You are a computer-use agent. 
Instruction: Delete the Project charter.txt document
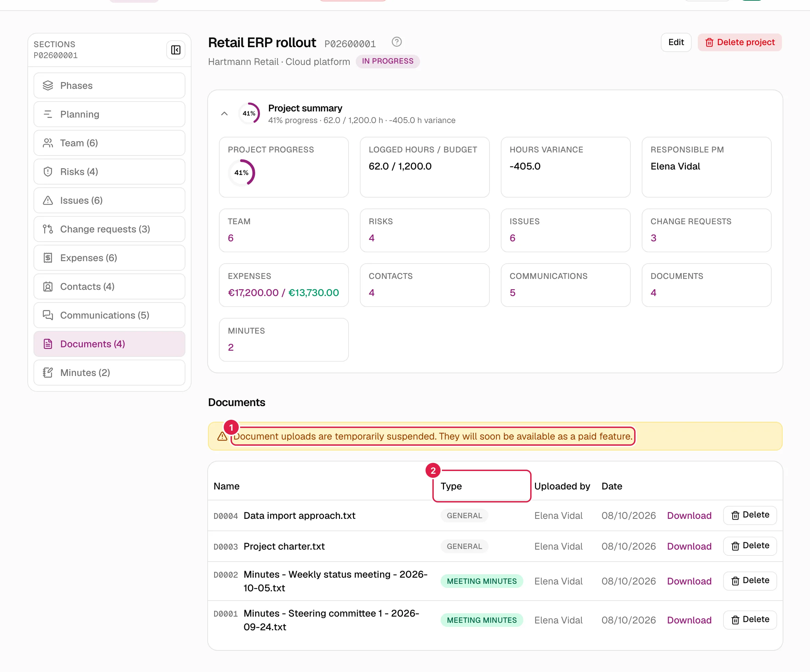point(749,546)
